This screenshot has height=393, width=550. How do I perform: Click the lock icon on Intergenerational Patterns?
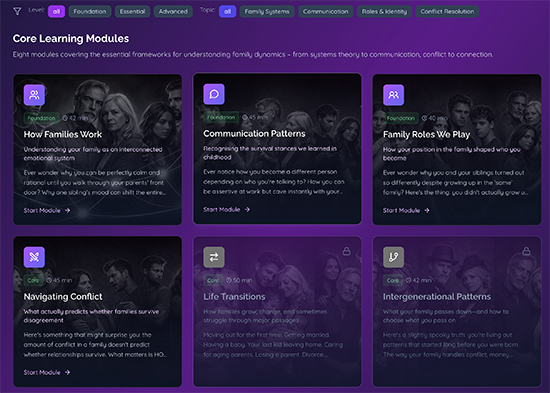click(x=526, y=251)
